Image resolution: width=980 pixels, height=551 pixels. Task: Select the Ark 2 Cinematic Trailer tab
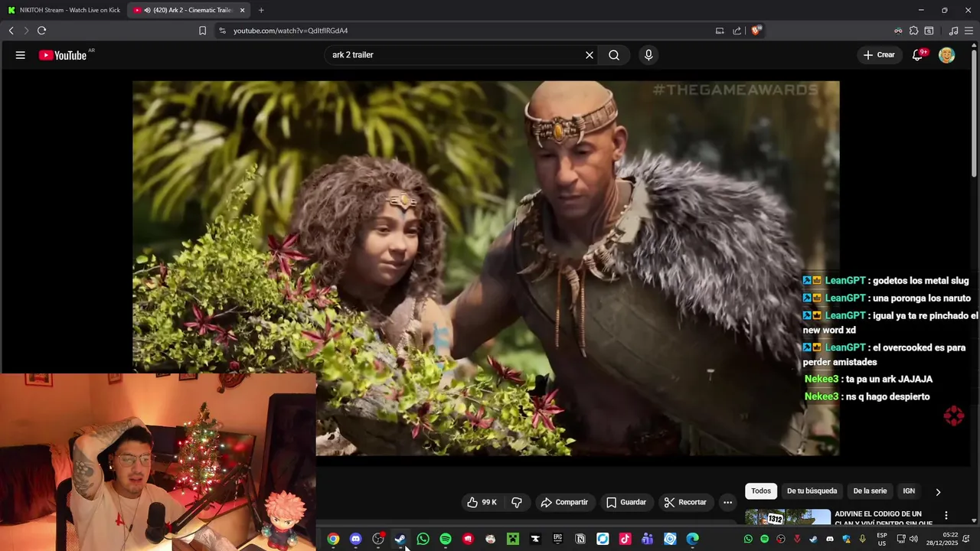(188, 10)
